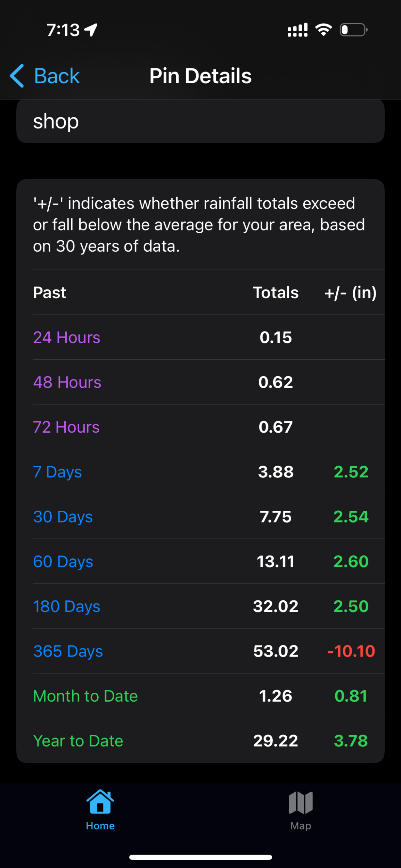Viewport: 401px width, 868px height.
Task: Open the 30 Days rainfall row
Action: click(208, 516)
